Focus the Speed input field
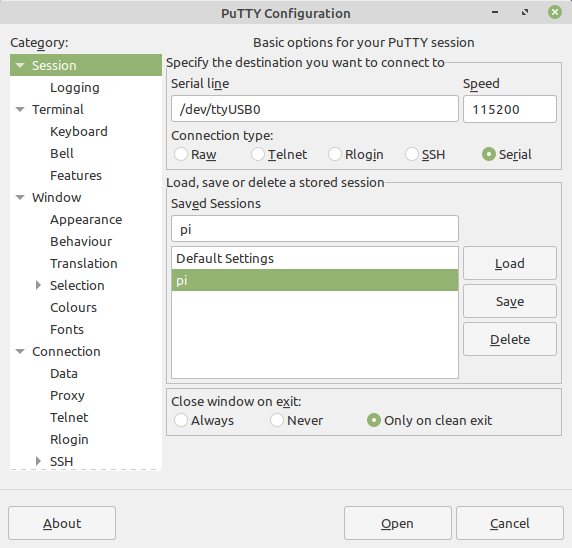 coord(510,109)
